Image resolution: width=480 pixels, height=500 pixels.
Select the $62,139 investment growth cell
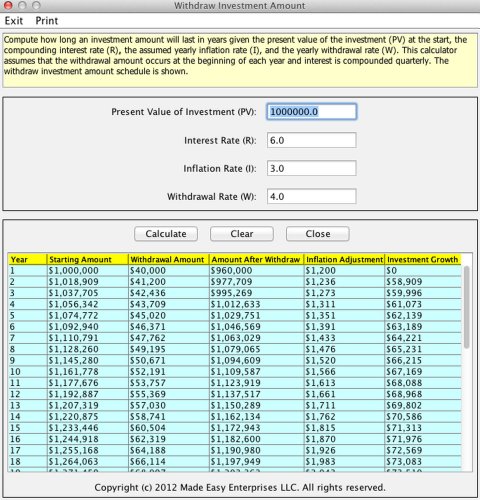[x=423, y=315]
